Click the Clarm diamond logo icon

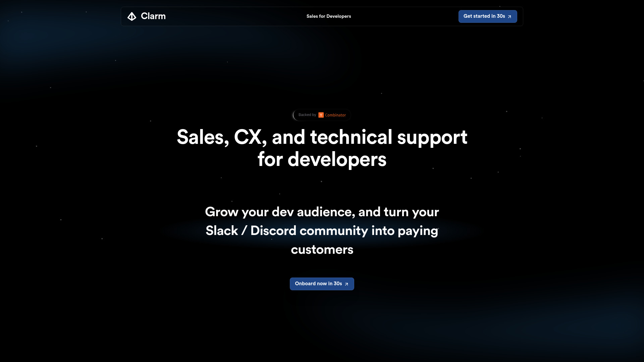(x=132, y=16)
